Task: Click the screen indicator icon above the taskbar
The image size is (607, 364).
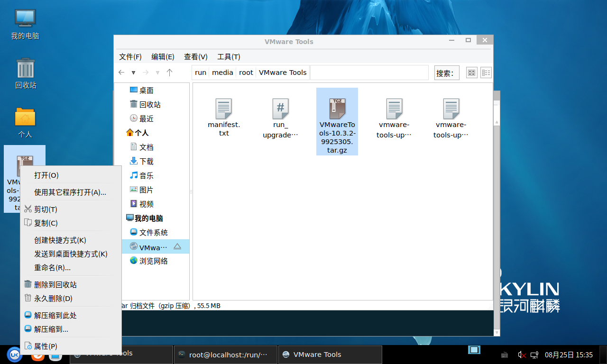Action: pyautogui.click(x=474, y=350)
